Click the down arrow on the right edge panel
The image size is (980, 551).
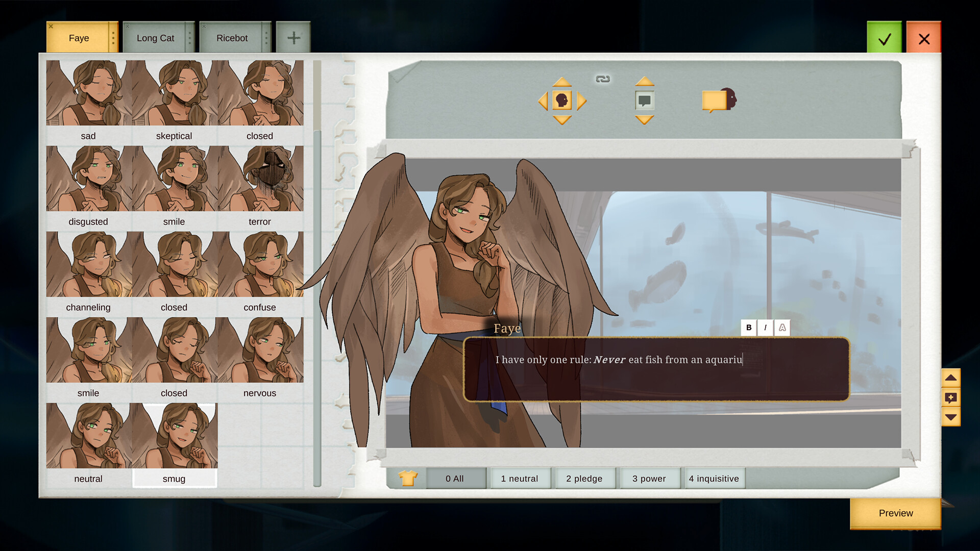pyautogui.click(x=951, y=418)
